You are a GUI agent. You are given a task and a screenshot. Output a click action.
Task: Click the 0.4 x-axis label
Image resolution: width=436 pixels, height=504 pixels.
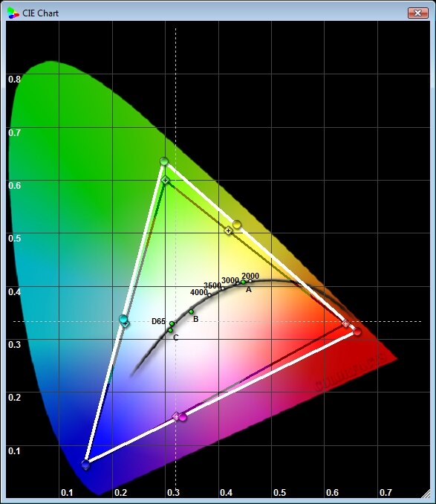[x=226, y=492]
